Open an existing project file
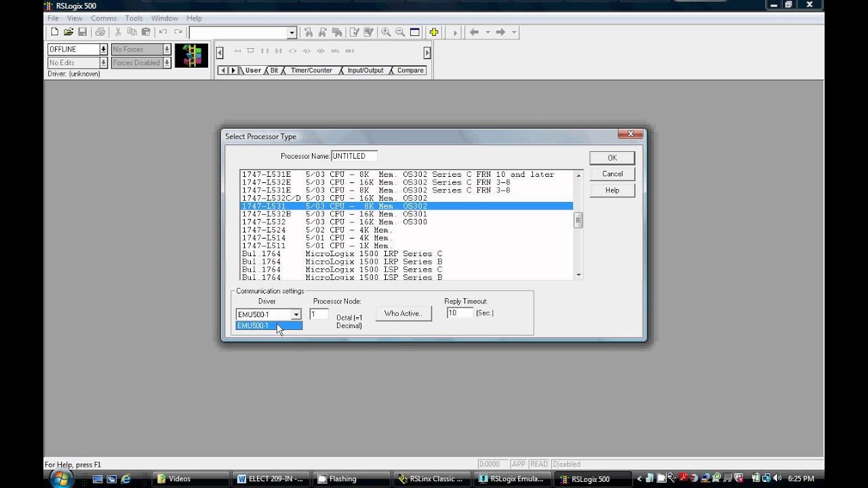This screenshot has width=868, height=488. [68, 32]
